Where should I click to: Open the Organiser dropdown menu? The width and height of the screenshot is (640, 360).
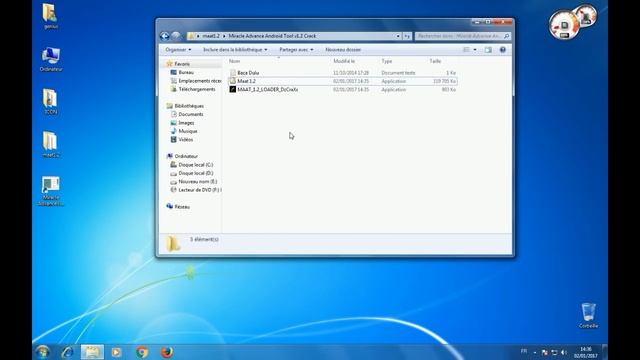tap(178, 50)
